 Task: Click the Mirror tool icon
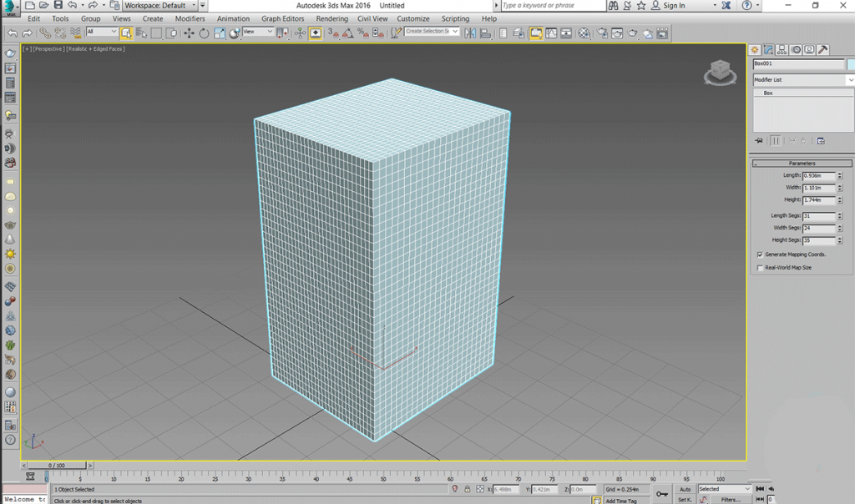point(470,33)
